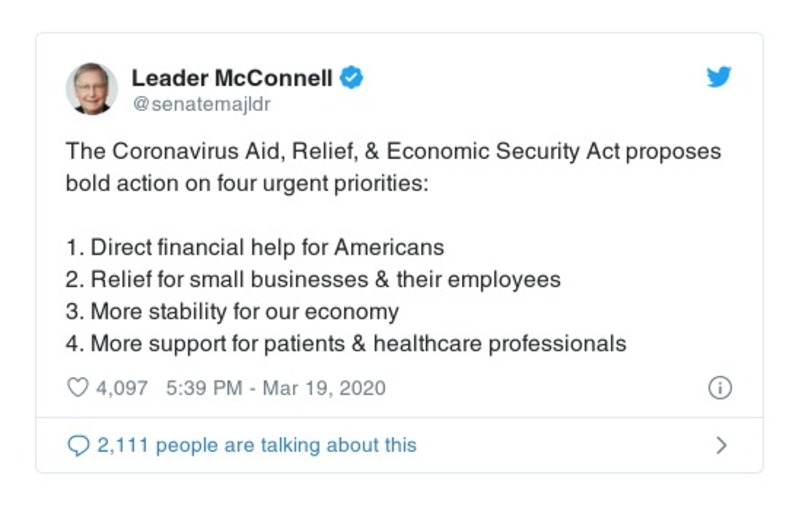Open "people are talking about this" link
799x513 pixels.
click(285, 445)
